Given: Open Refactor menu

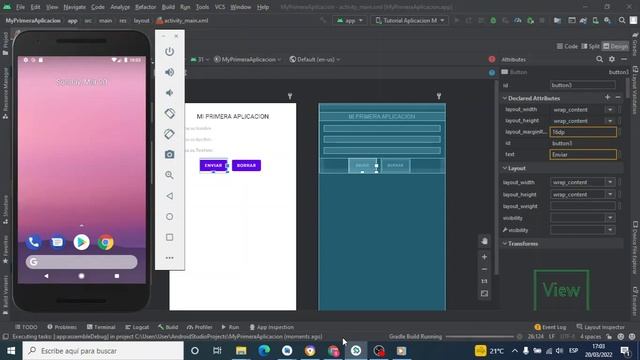Looking at the screenshot, I should (x=145, y=7).
